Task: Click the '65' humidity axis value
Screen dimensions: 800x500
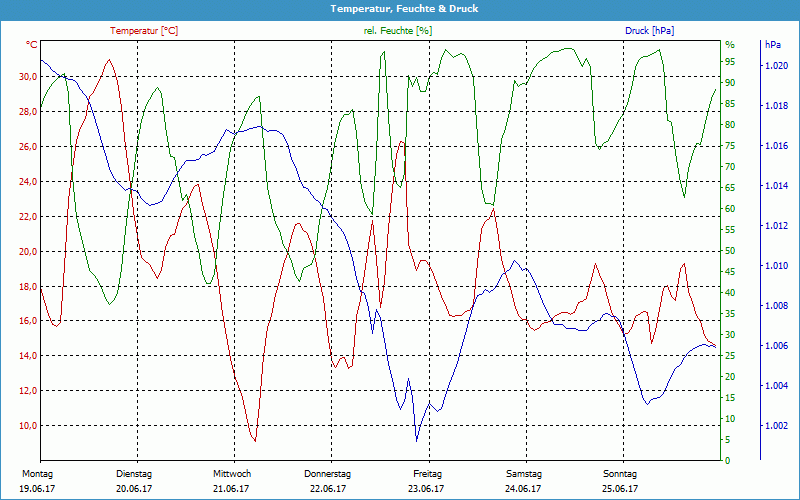Action: point(730,188)
